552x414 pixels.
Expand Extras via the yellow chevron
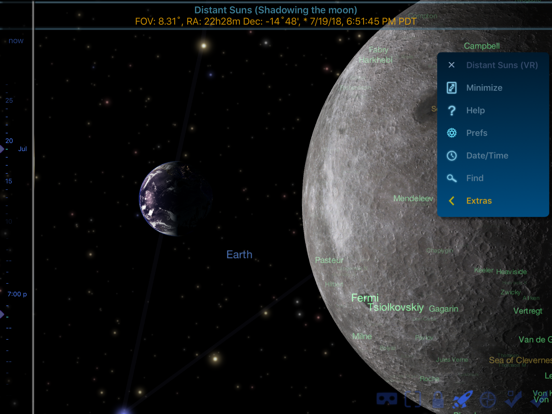(x=451, y=201)
